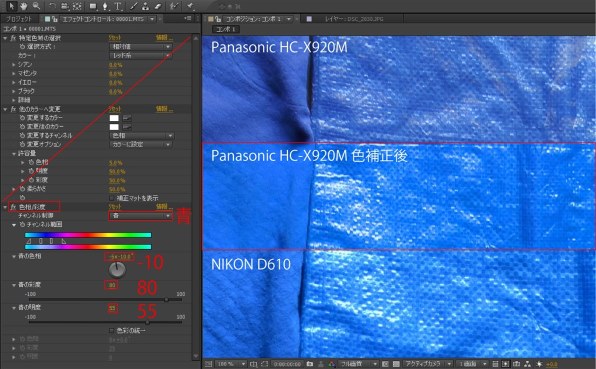Select the Rectangle shape tool
Image resolution: width=596 pixels, height=369 pixels.
[x=93, y=6]
